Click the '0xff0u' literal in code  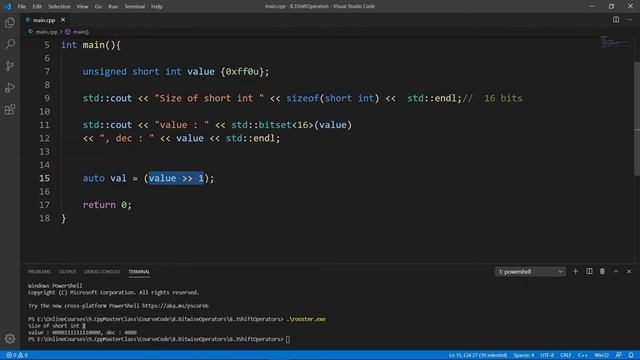242,72
